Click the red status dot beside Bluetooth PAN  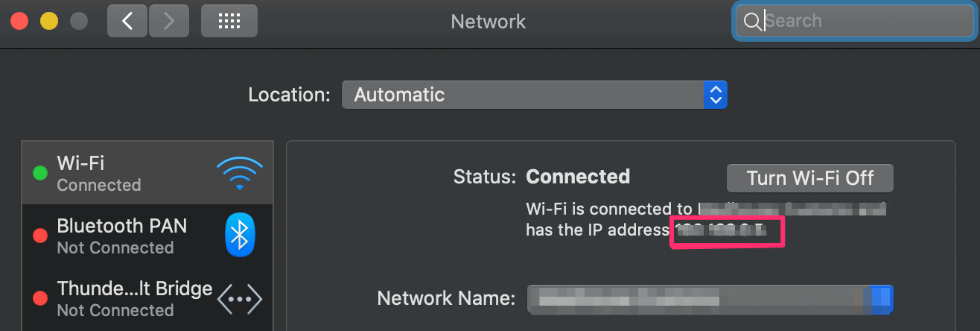point(41,236)
